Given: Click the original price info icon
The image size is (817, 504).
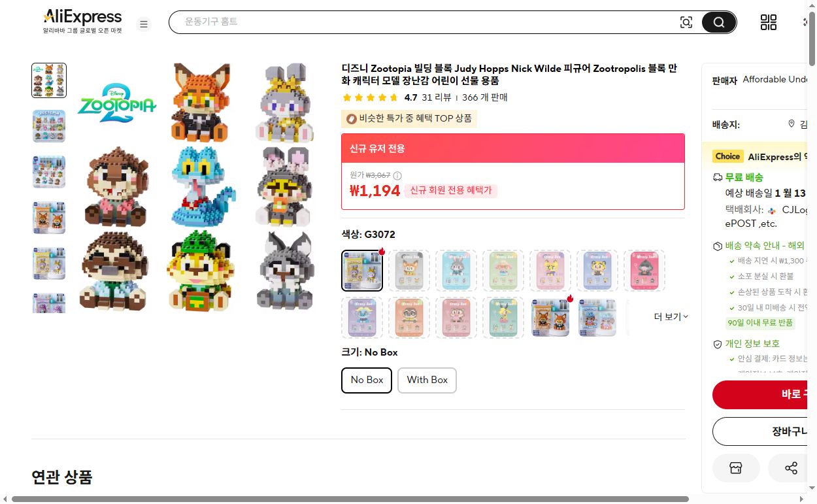Looking at the screenshot, I should (x=397, y=176).
